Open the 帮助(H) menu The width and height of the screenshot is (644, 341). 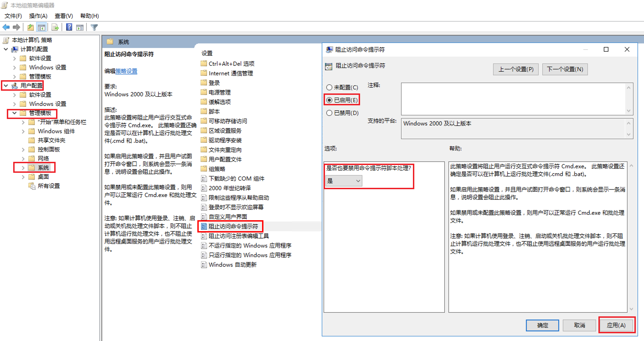point(90,16)
